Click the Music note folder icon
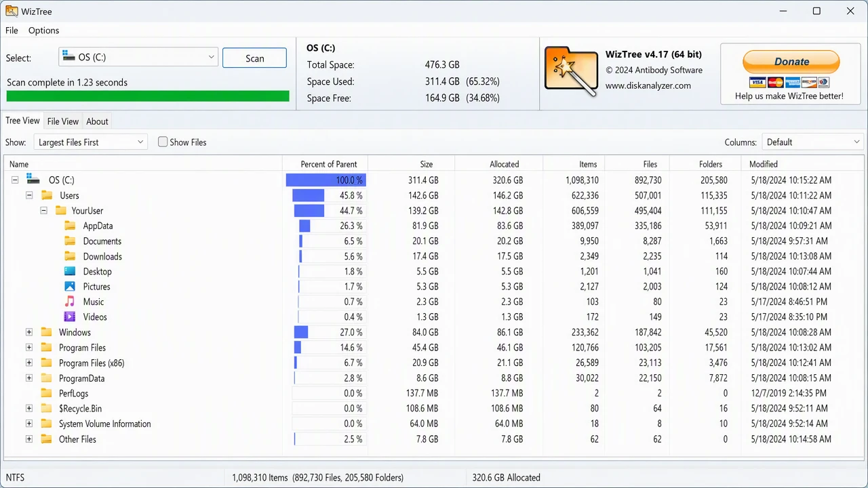The width and height of the screenshot is (868, 488). [70, 302]
